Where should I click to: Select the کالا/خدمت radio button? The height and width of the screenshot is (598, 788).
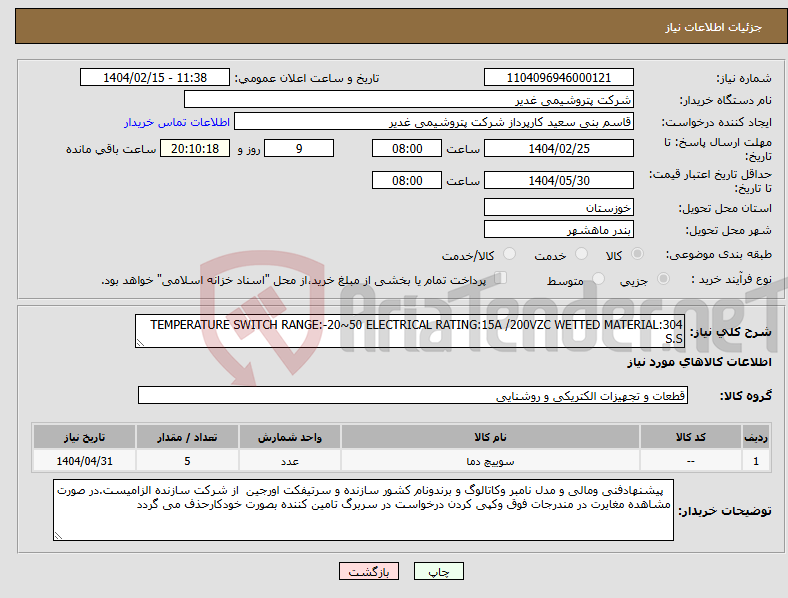click(x=510, y=254)
